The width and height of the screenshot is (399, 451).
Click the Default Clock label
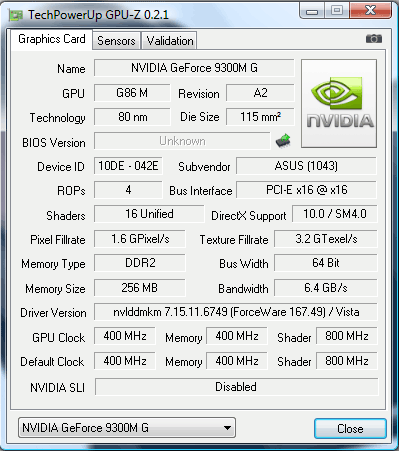(52, 362)
